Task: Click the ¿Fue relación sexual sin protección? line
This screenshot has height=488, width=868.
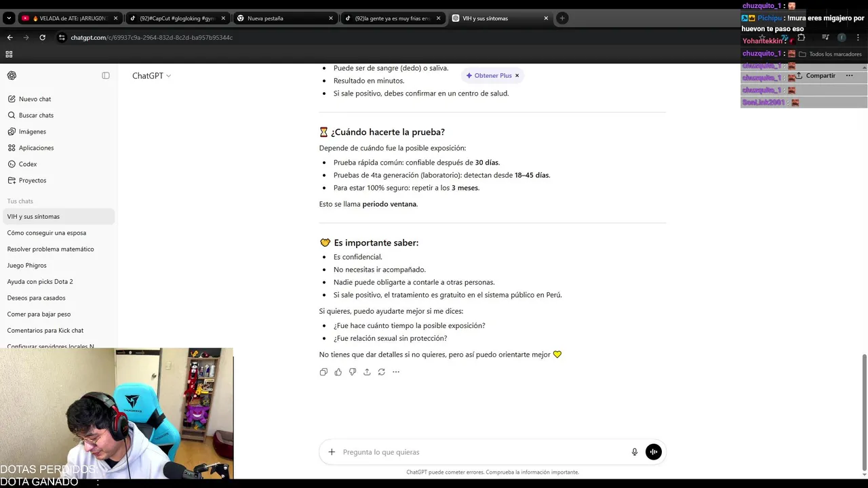Action: point(391,338)
